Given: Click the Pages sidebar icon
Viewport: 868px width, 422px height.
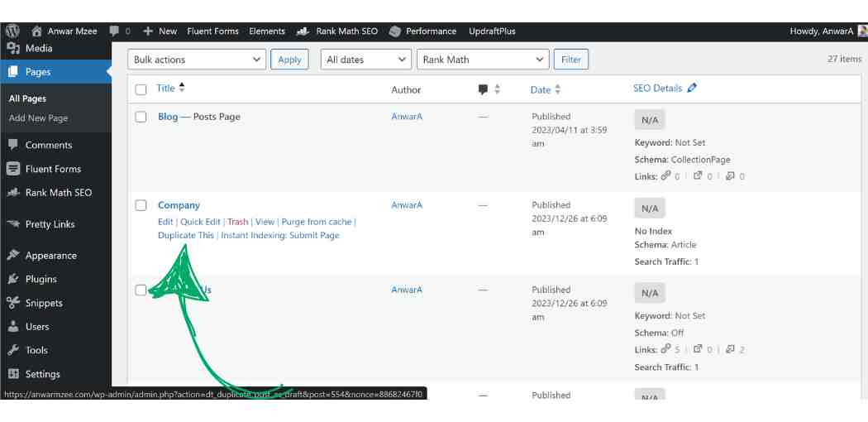Looking at the screenshot, I should (x=12, y=72).
